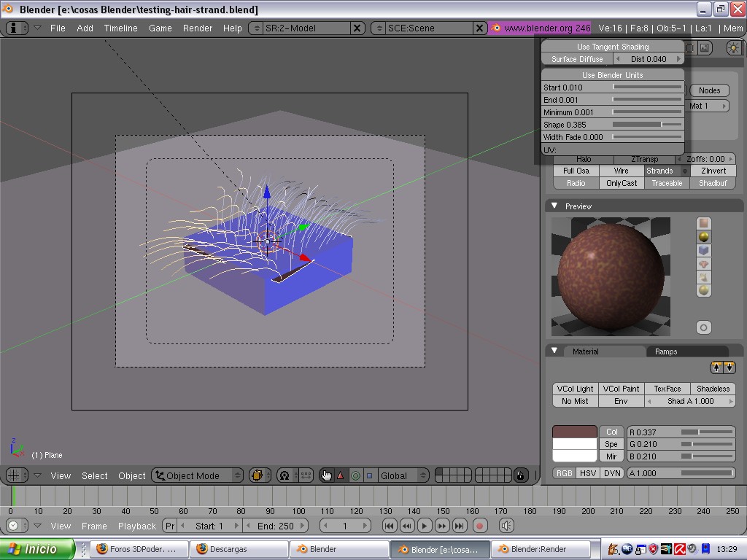Open the Global orientation dropdown
The image size is (747, 560).
click(403, 475)
